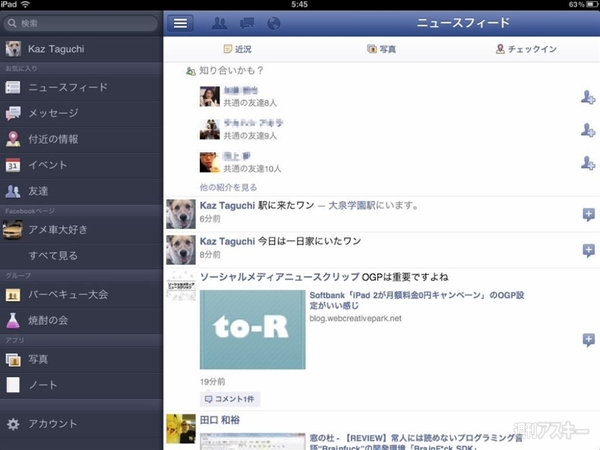
Task: Open friend requests icon in header
Action: pyautogui.click(x=220, y=23)
